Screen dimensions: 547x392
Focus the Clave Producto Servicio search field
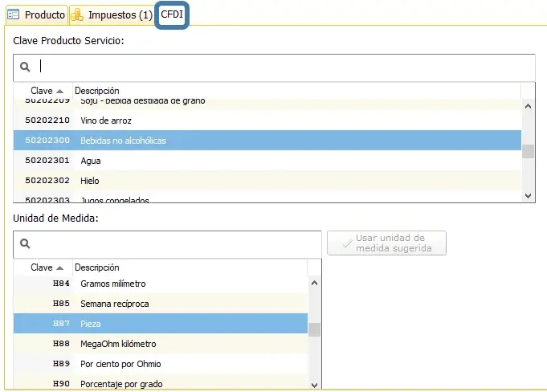274,67
